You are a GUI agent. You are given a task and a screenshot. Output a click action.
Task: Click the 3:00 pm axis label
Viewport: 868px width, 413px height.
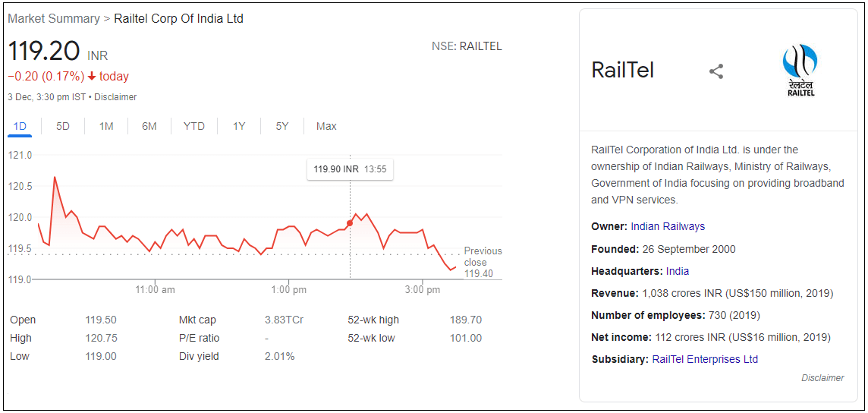tap(423, 290)
